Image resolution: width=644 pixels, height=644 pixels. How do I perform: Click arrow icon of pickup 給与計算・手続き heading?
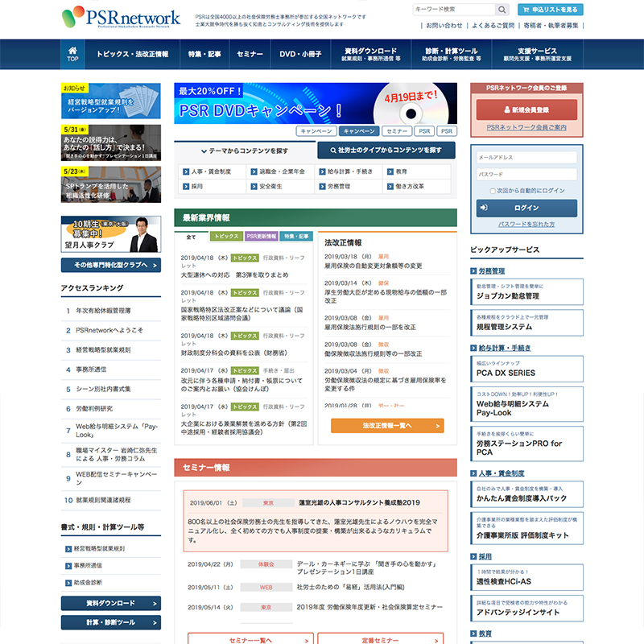473,348
